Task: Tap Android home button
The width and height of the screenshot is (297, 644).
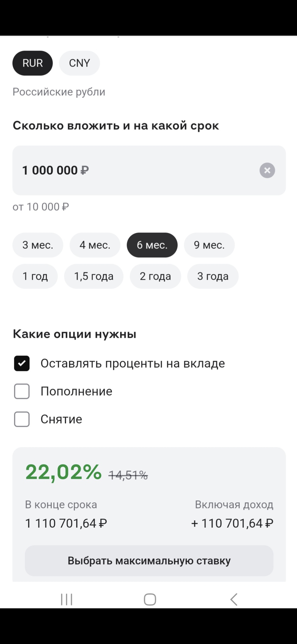Action: point(150,599)
